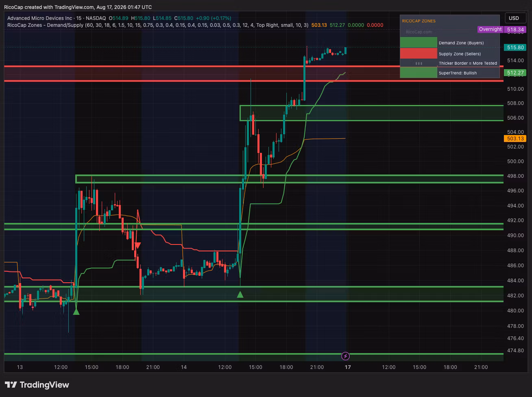
Task: Click the 480.00 price axis label
Action: click(515, 311)
